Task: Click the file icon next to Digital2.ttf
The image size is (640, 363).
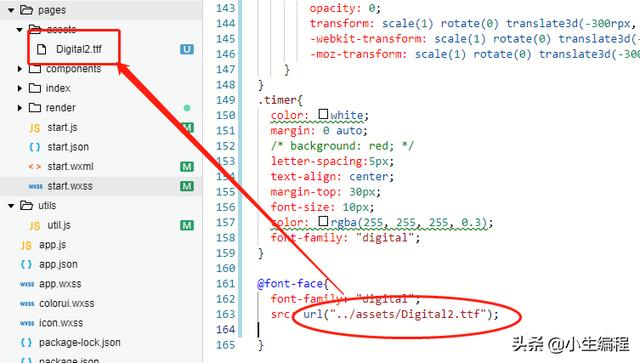Action: click(x=41, y=49)
